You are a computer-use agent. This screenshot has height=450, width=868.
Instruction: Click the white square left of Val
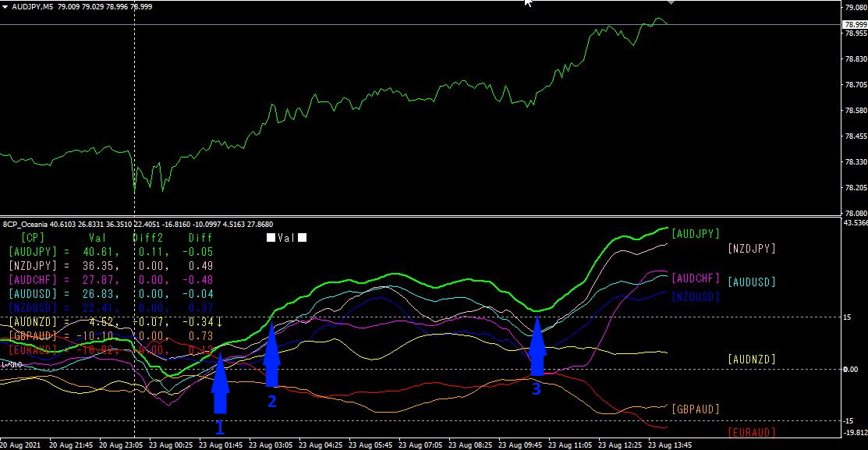(271, 238)
